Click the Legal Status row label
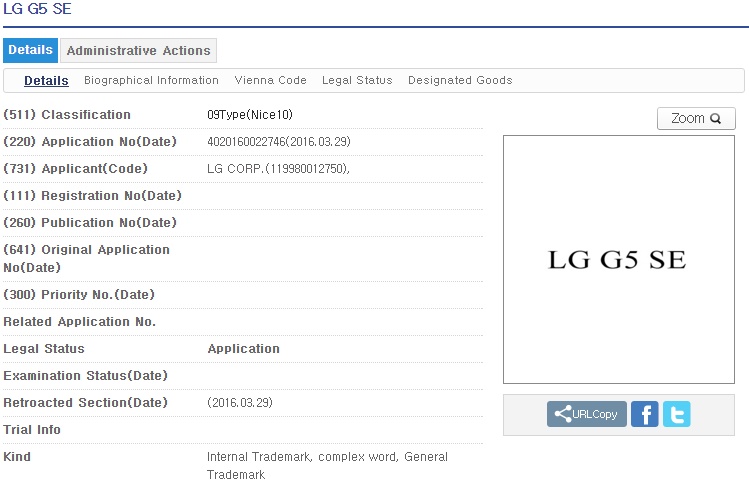Screen dimensions: 749x488 [x=44, y=349]
